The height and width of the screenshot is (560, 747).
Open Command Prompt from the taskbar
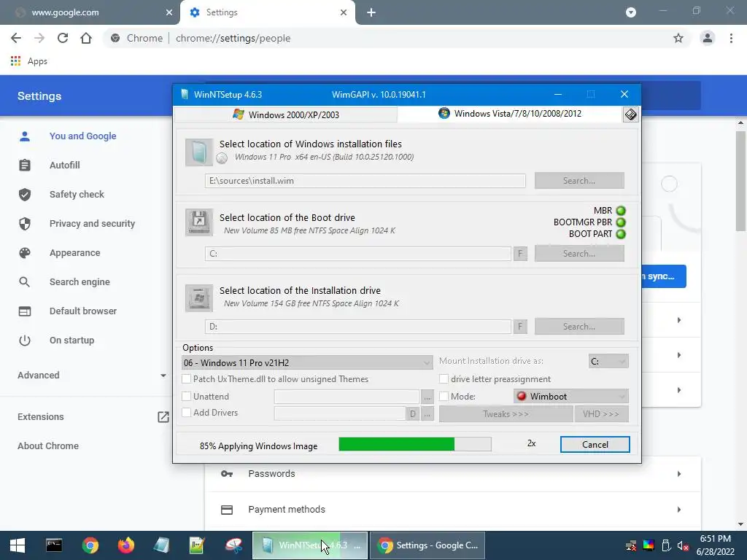54,545
